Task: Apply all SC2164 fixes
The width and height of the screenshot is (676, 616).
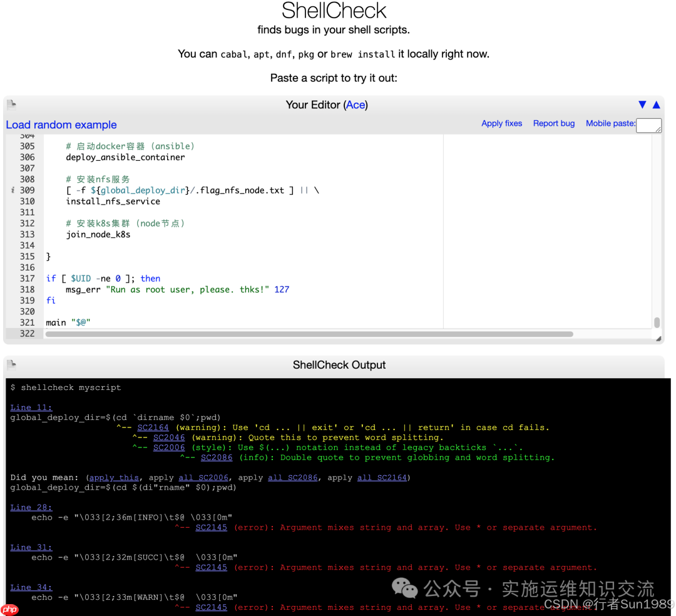Action: pos(382,478)
